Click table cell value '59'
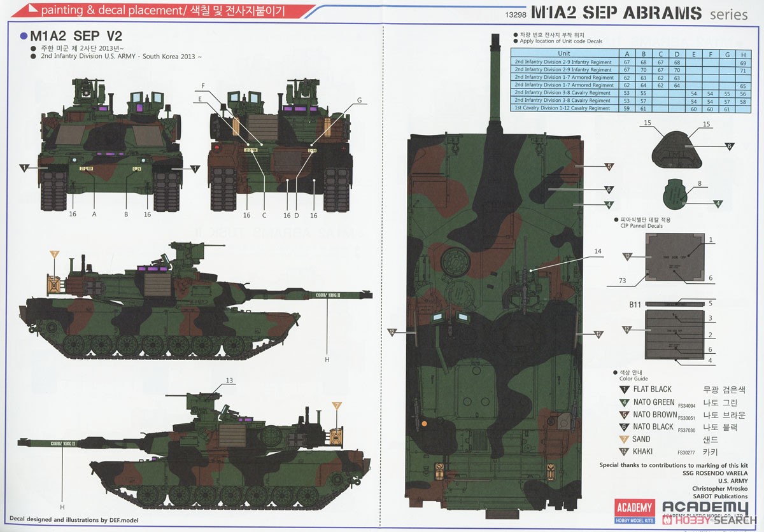 (627, 108)
